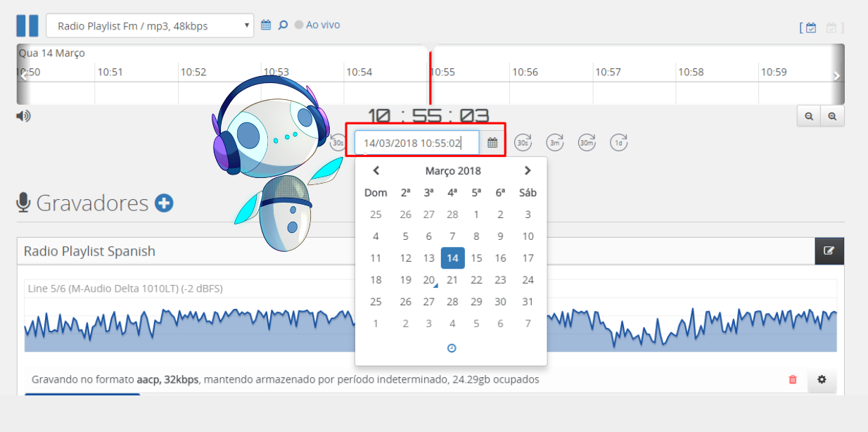Select today's marked day 20
868x432 pixels.
coord(429,280)
